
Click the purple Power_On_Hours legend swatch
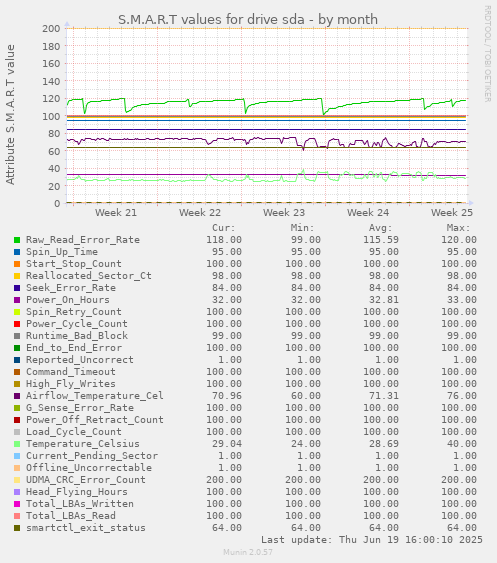17,300
